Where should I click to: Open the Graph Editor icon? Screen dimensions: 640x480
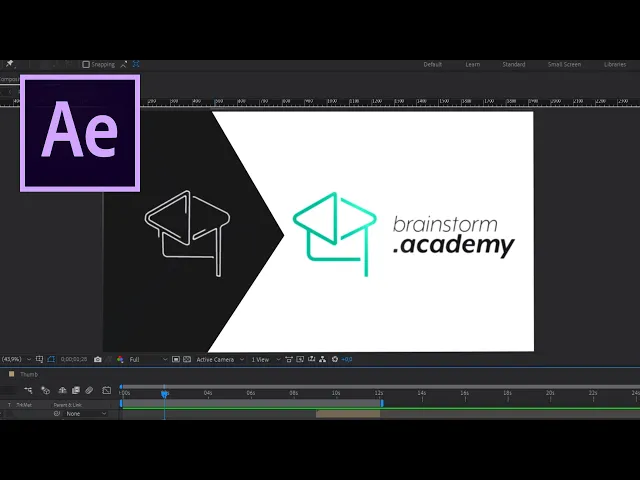click(107, 391)
